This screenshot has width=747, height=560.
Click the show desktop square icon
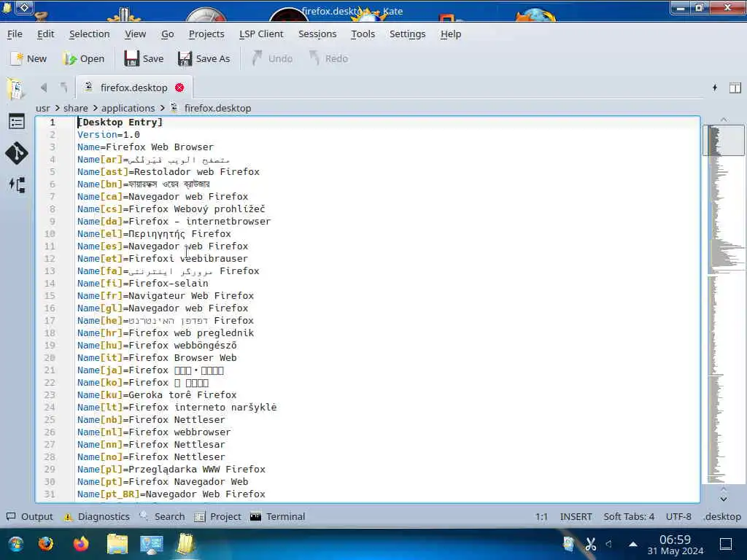[x=726, y=544]
